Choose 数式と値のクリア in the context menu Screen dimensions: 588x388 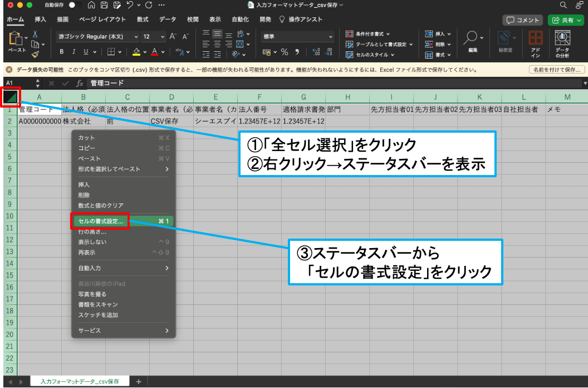(x=122, y=206)
